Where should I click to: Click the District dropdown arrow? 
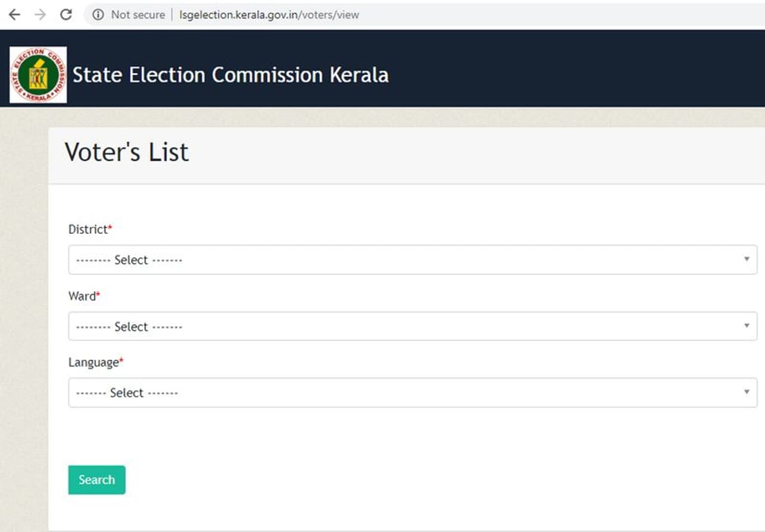746,259
